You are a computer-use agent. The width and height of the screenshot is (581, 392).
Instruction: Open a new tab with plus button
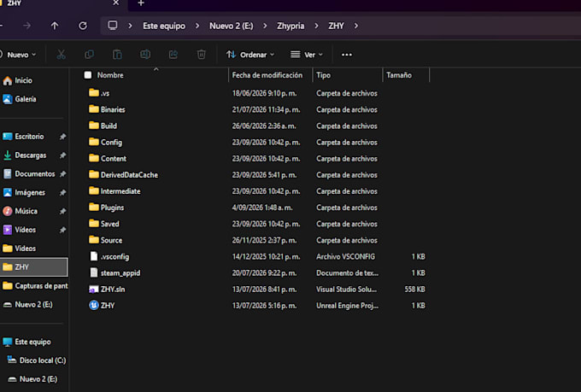pos(141,3)
